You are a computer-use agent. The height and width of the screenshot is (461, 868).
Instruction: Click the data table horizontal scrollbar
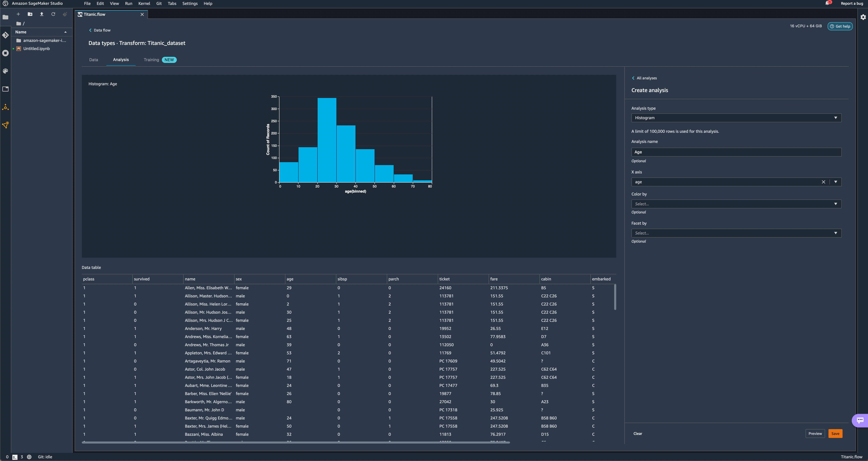(296, 443)
